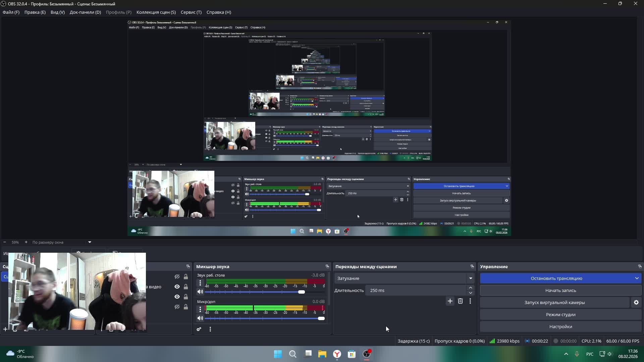Undock the Микшер звука panel
This screenshot has width=644, height=362.
pos(327,266)
